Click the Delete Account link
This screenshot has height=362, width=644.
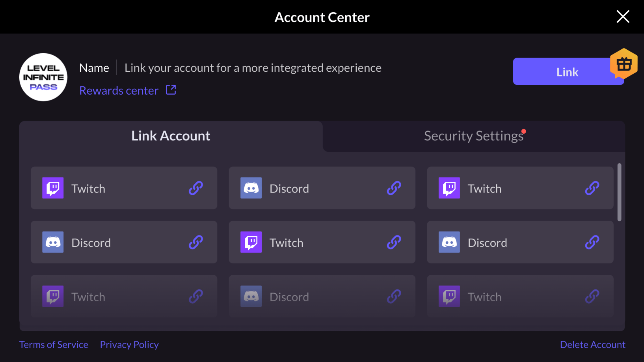[x=592, y=345]
